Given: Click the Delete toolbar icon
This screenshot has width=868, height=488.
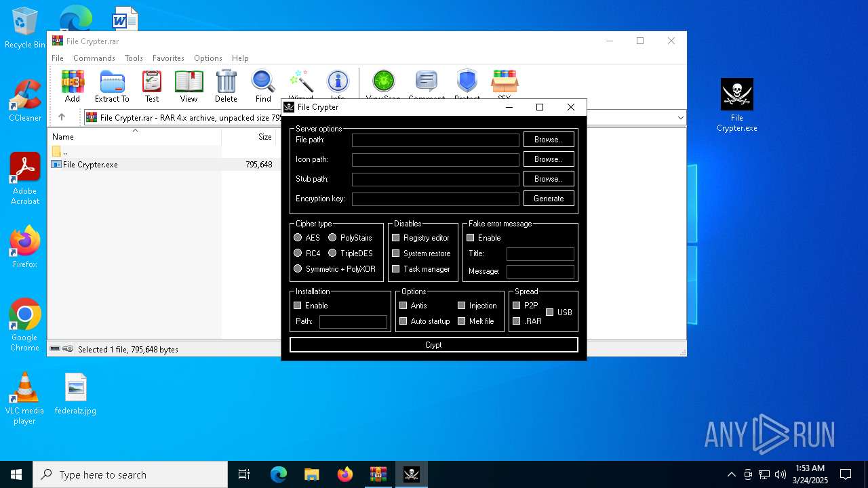Looking at the screenshot, I should tap(226, 86).
